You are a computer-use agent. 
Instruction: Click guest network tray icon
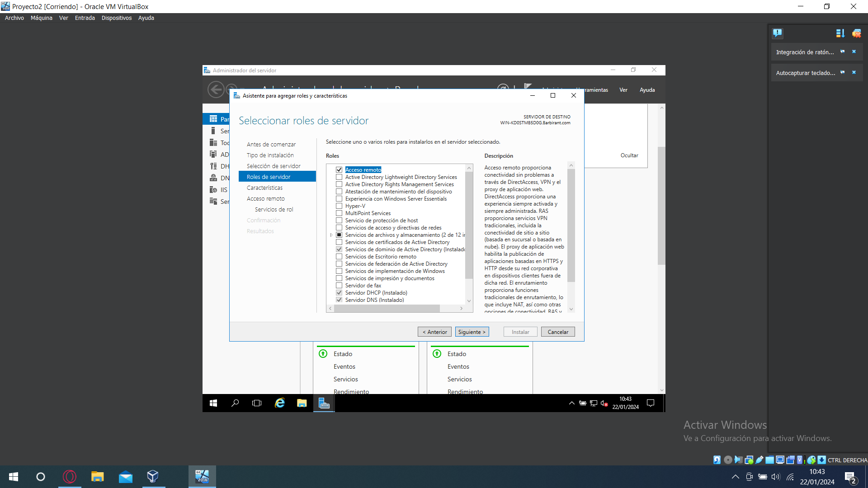click(594, 403)
